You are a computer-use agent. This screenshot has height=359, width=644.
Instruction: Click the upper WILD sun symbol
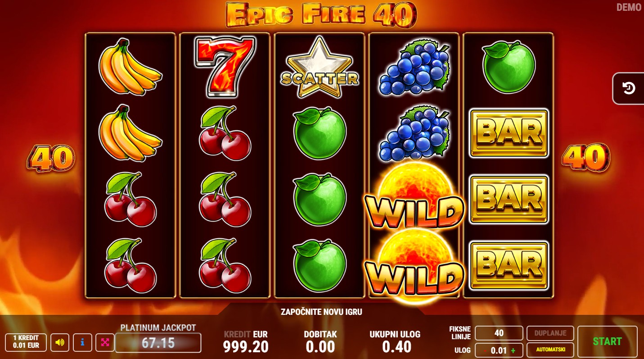pyautogui.click(x=414, y=196)
